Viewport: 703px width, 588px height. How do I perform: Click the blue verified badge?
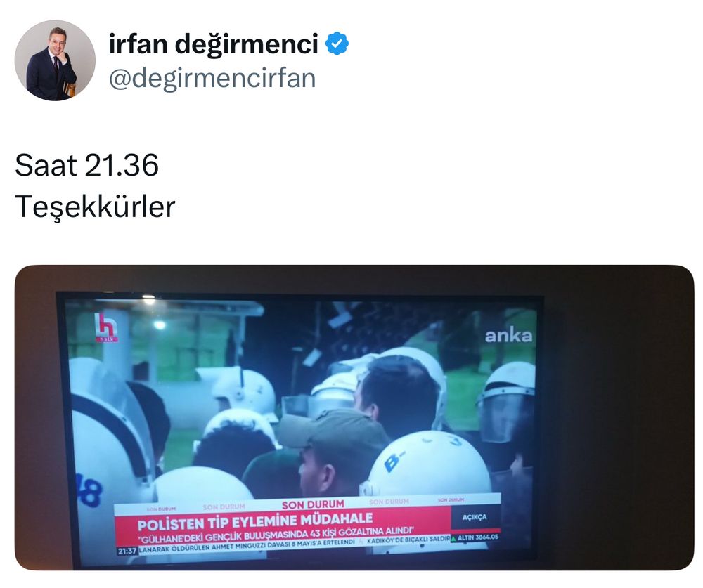pyautogui.click(x=337, y=44)
